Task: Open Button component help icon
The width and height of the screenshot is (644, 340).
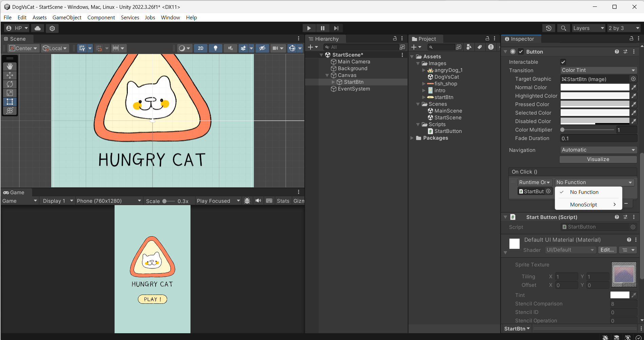Action: tap(617, 52)
